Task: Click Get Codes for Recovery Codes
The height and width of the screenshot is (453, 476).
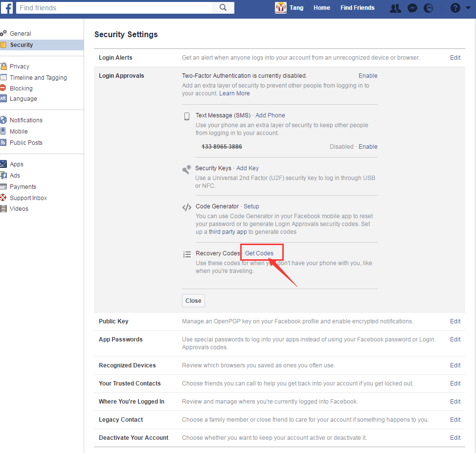Action: 259,253
